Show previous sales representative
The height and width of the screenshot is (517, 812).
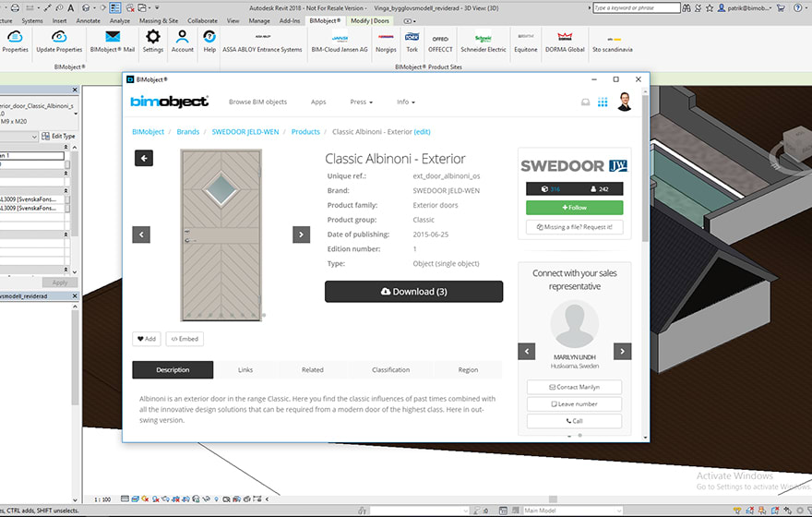point(527,351)
